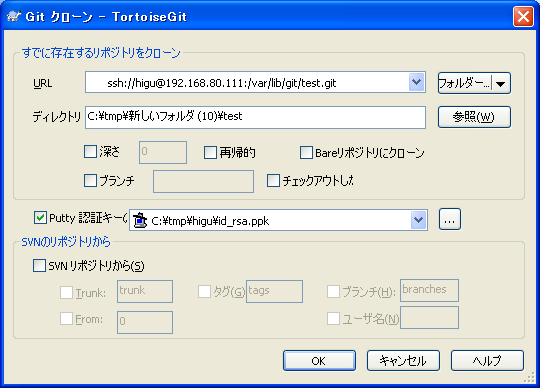Click the resize grip at dialog corner
Screen dimensions: 540x388
click(x=529, y=378)
